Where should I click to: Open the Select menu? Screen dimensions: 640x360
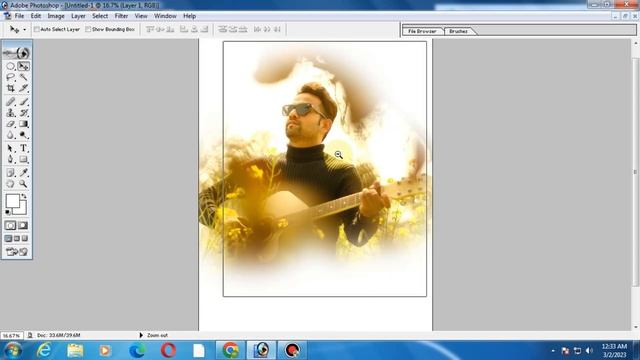[x=100, y=16]
